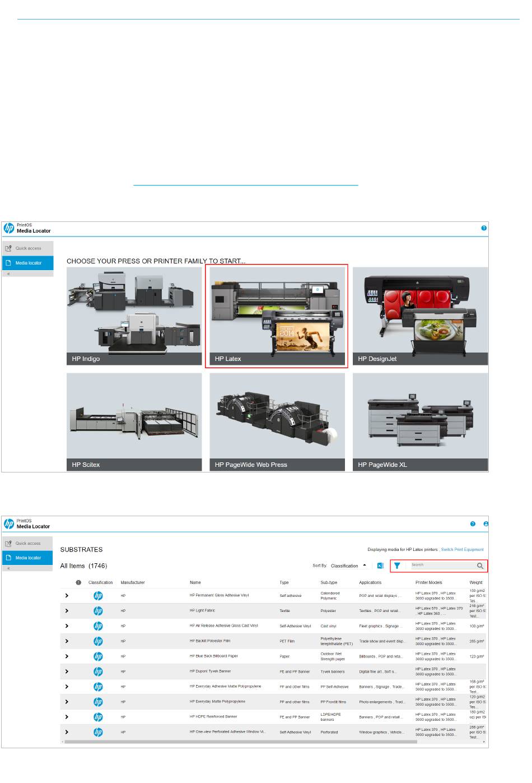532x783 pixels.
Task: Open help on the Substrates screen
Action: pyautogui.click(x=473, y=524)
